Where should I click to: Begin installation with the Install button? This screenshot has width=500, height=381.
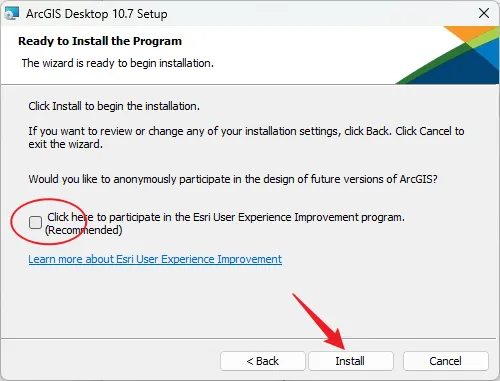click(x=350, y=361)
